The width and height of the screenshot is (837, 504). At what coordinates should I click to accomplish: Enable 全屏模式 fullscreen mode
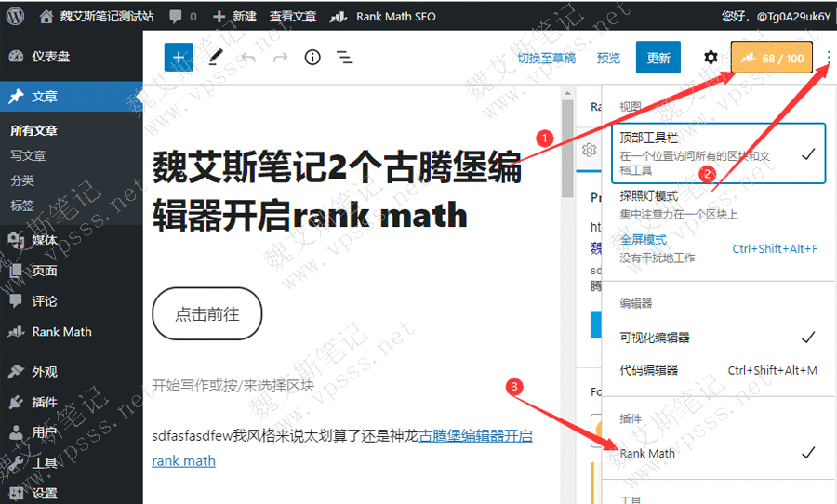point(719,249)
